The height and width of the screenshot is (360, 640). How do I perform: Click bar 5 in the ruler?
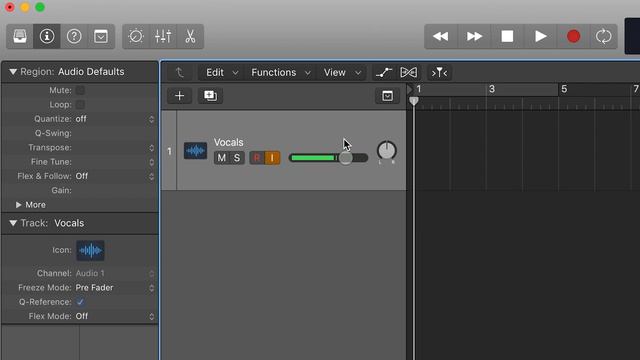tap(564, 89)
